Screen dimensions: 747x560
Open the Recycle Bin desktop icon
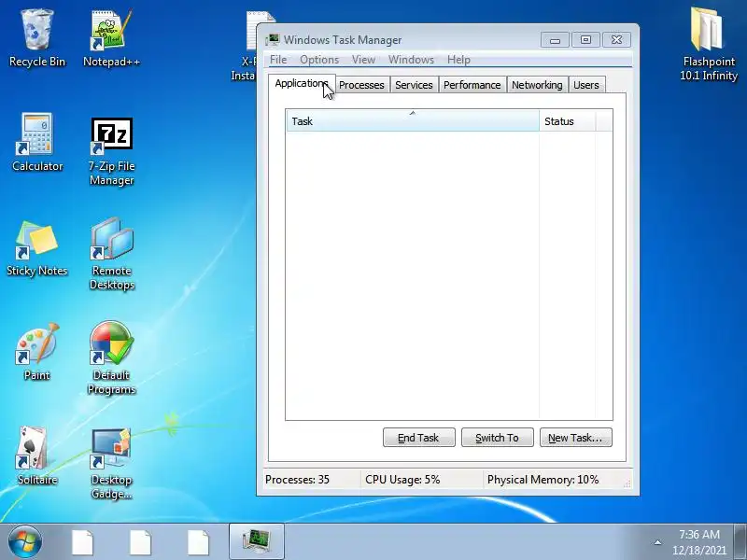[x=36, y=38]
